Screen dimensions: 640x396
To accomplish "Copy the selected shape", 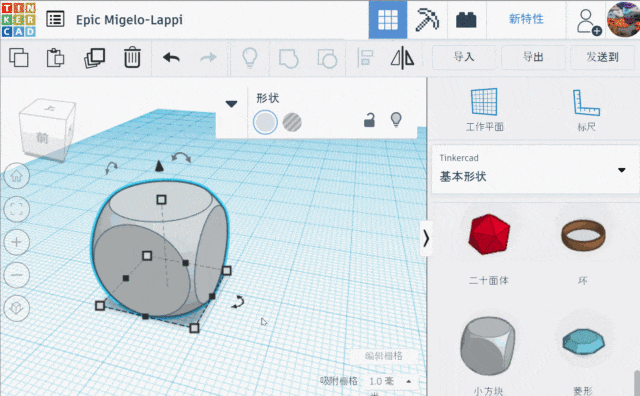I will (x=19, y=58).
